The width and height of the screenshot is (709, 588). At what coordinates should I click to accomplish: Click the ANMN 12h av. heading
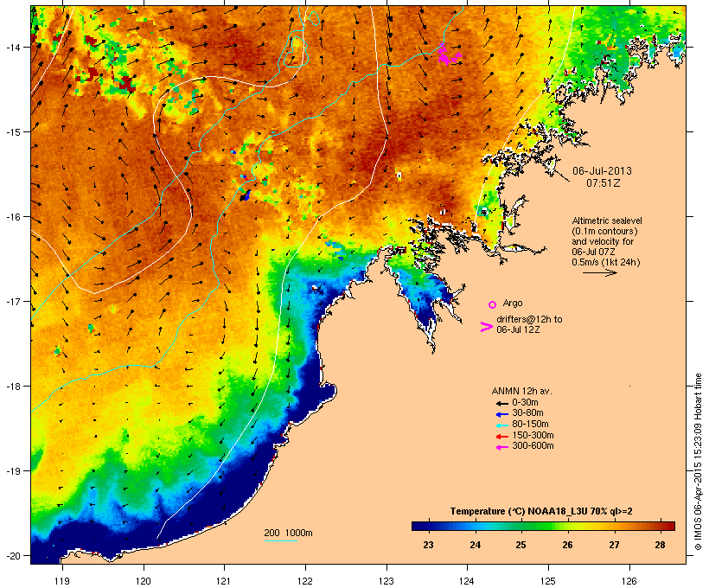[521, 391]
